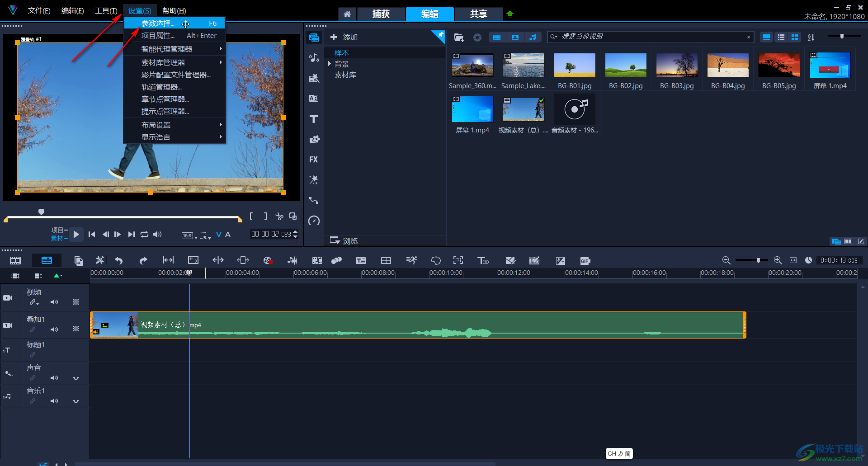
Task: Switch timeline to Storyboard view
Action: point(15,260)
